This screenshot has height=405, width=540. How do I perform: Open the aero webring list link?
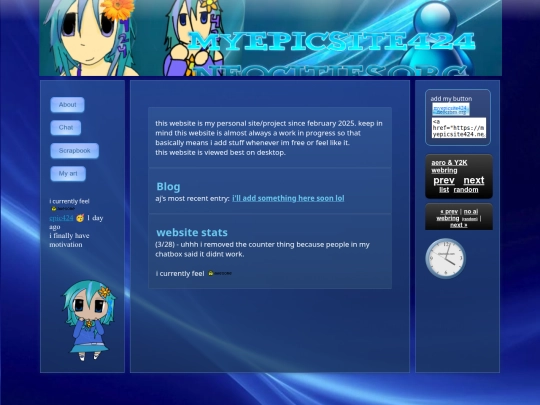444,190
